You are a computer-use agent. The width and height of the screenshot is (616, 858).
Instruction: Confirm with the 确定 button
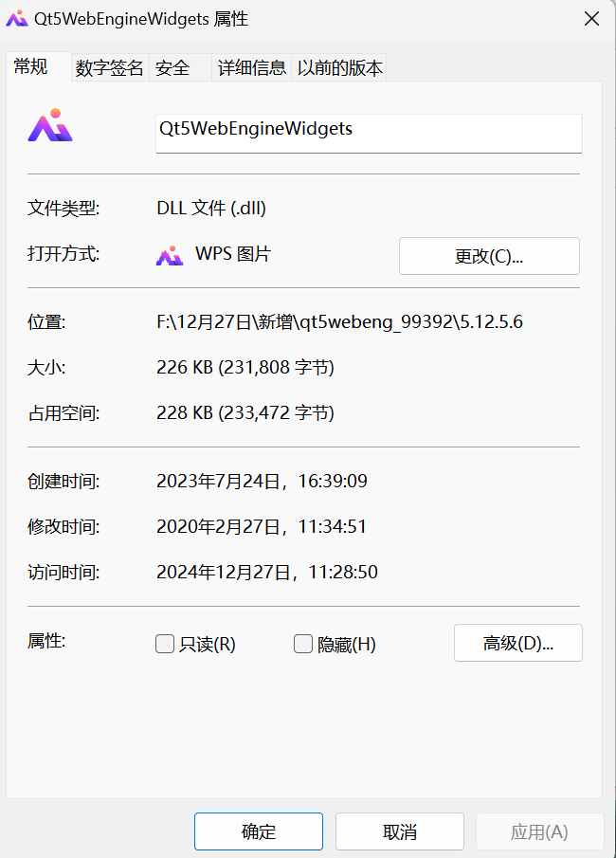(259, 831)
